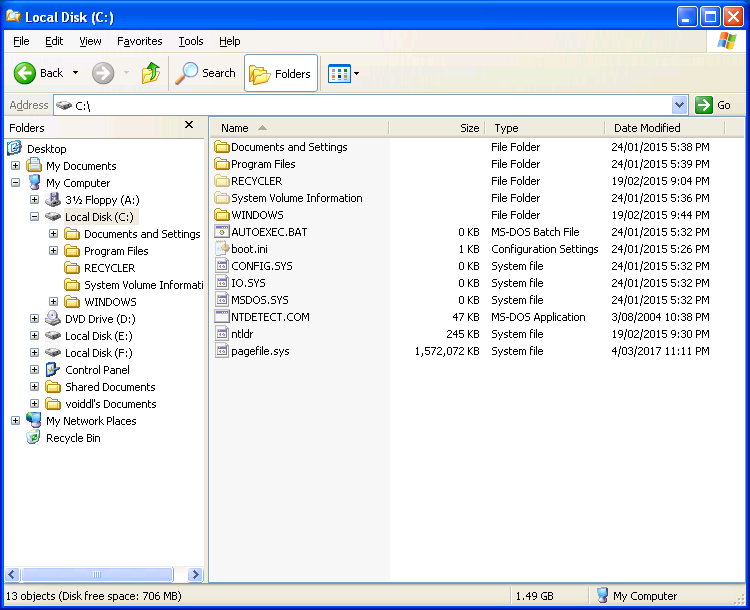The width and height of the screenshot is (750, 610).
Task: Expand My Documents tree node
Action: [15, 166]
